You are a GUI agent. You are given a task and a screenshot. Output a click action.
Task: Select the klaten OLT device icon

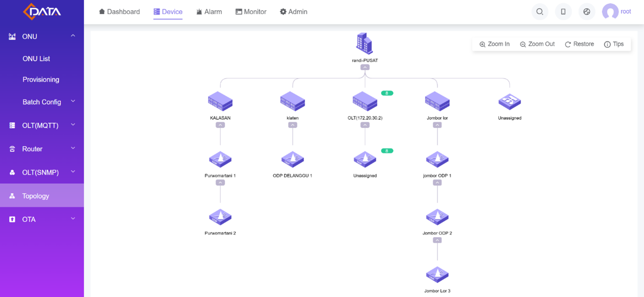point(292,101)
